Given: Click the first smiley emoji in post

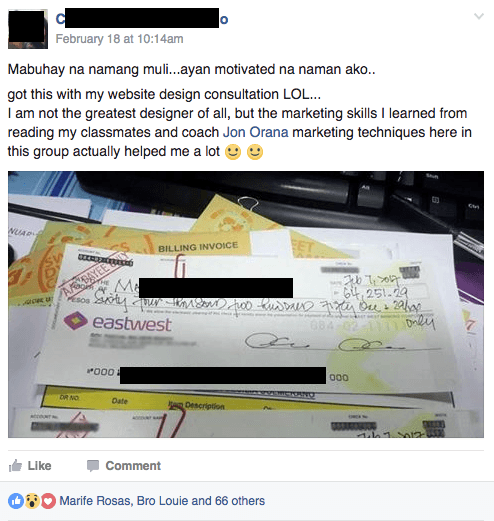Looking at the screenshot, I should click(233, 152).
